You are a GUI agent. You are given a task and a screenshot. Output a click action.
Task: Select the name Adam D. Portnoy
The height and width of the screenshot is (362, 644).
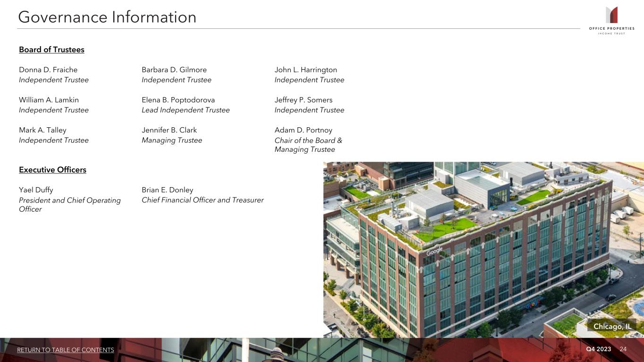303,130
